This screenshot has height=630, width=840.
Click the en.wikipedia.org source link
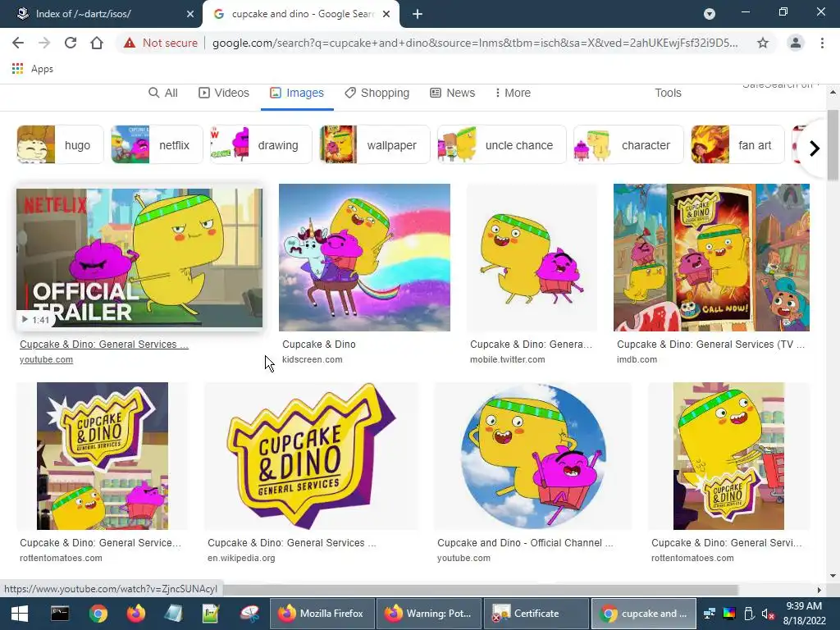pyautogui.click(x=242, y=558)
